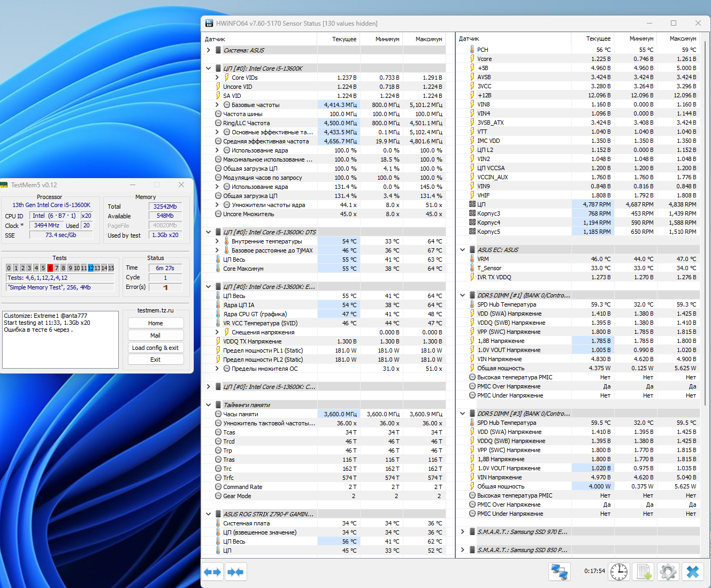
Task: Select the Частота шины sensor row
Action: click(325, 114)
